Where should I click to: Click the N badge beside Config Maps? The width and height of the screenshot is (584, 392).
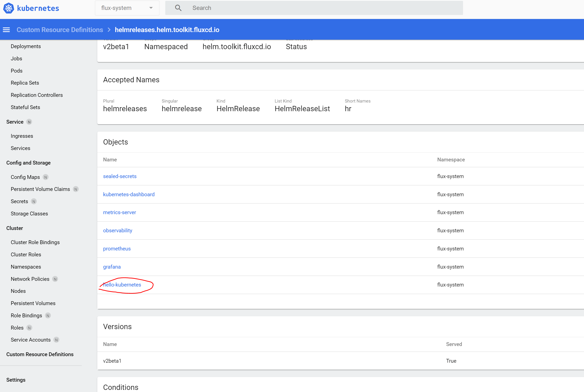[46, 177]
